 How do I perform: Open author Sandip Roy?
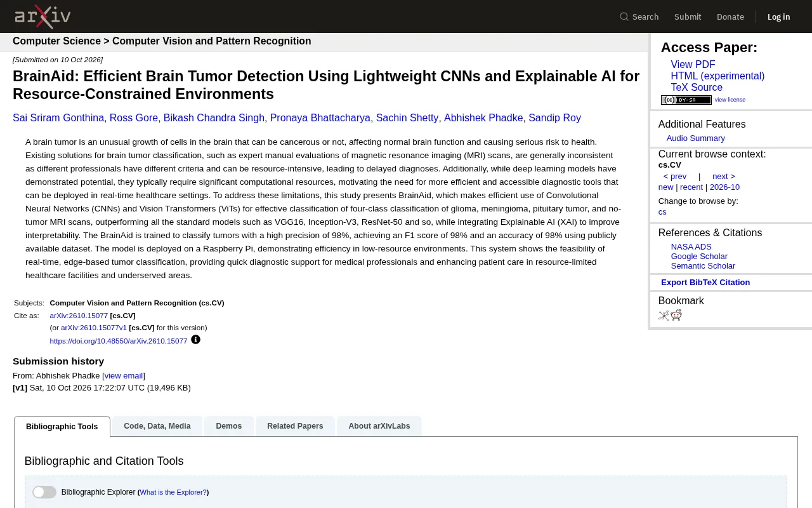pyautogui.click(x=554, y=118)
